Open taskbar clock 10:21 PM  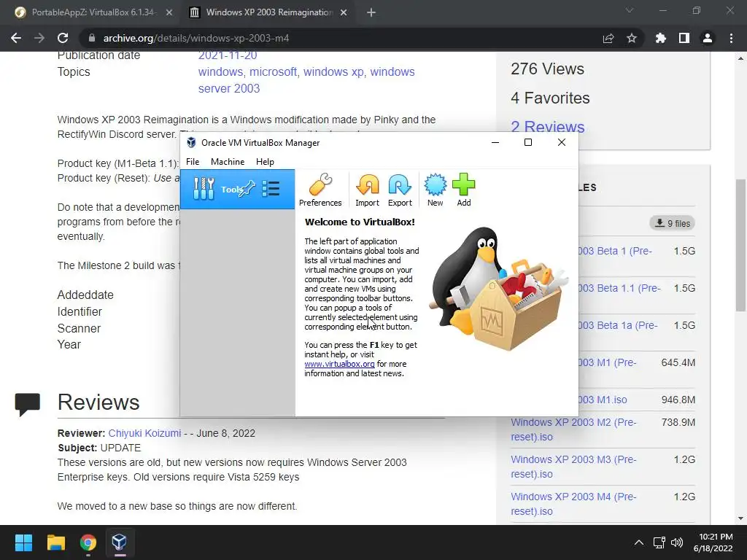(713, 542)
